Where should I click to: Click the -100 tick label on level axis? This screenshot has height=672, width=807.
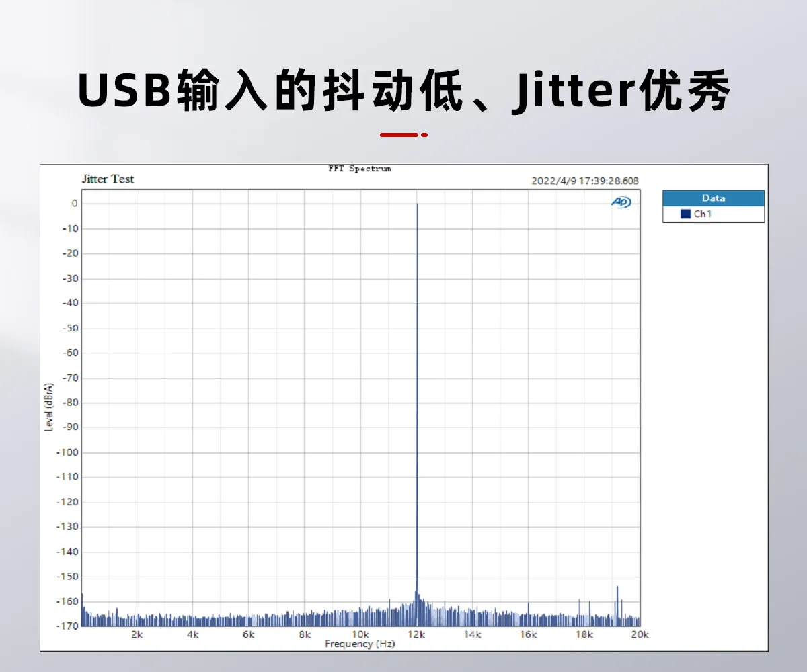click(x=69, y=452)
